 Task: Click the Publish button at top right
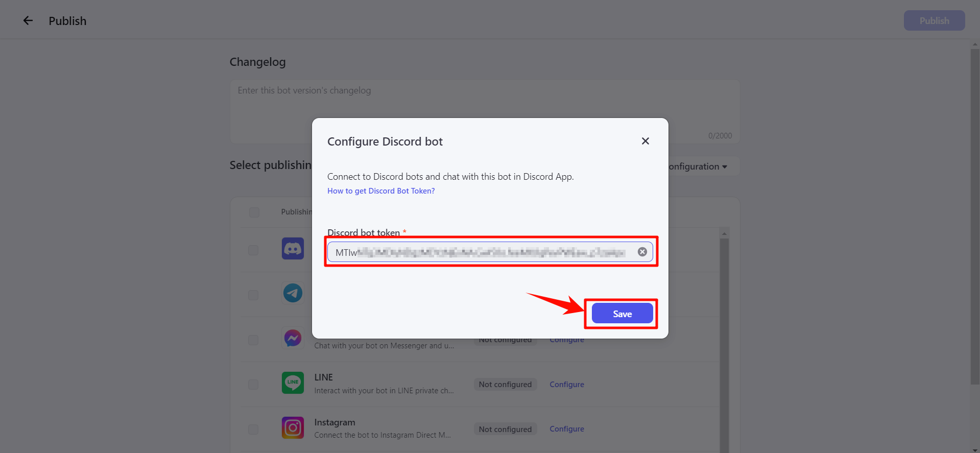pyautogui.click(x=934, y=20)
